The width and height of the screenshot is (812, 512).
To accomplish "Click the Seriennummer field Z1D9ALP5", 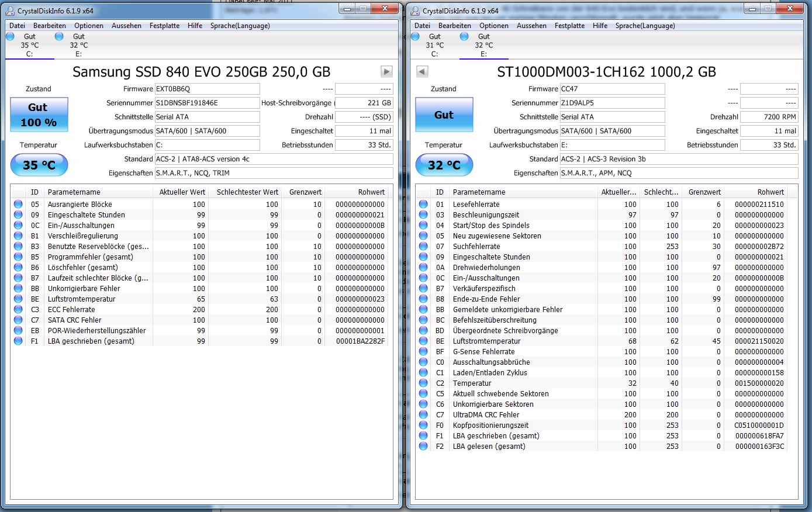I will [x=612, y=103].
